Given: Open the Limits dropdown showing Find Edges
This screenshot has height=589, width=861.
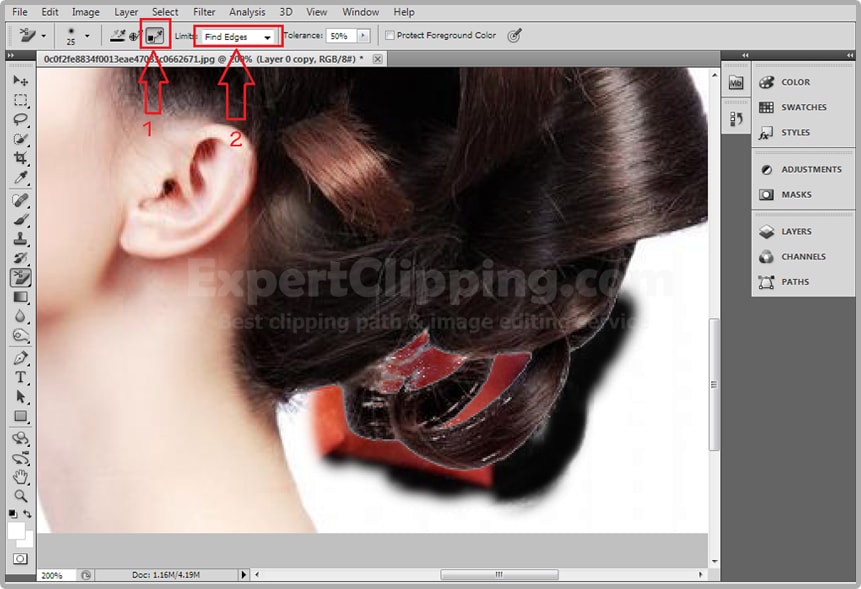Looking at the screenshot, I should 238,37.
